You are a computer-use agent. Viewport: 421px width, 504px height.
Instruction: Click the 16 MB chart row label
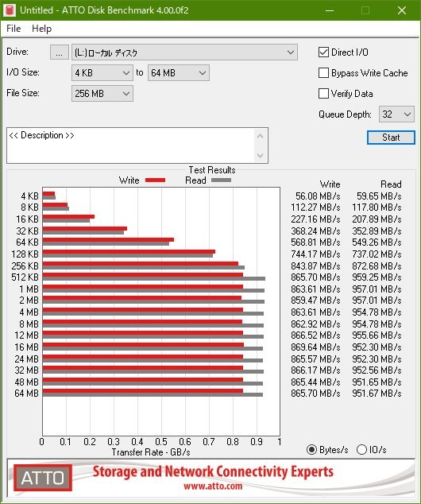tap(27, 347)
